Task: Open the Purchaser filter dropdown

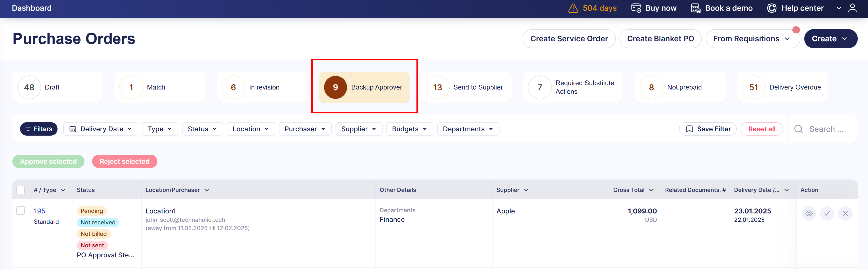Action: [x=305, y=129]
